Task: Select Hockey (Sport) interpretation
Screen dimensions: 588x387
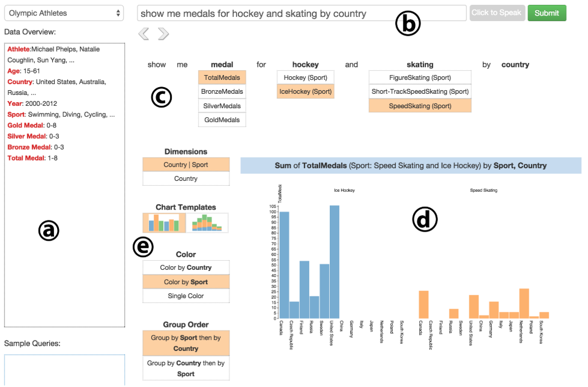Action: point(305,78)
